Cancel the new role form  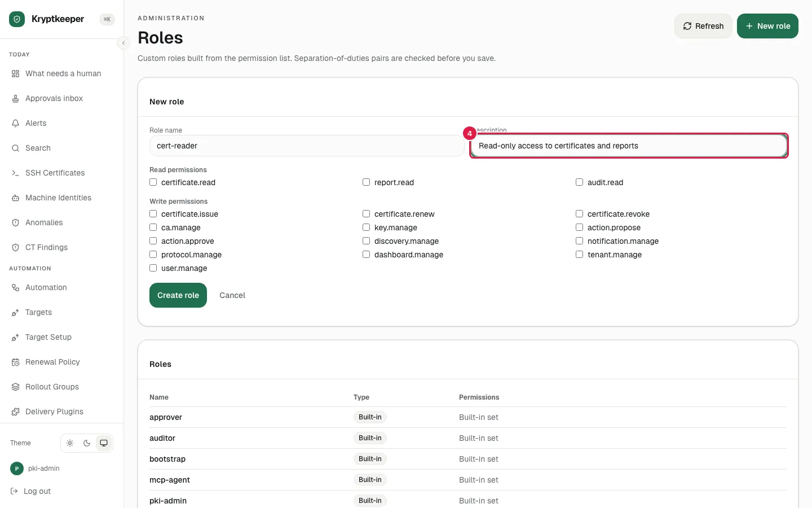coord(232,295)
